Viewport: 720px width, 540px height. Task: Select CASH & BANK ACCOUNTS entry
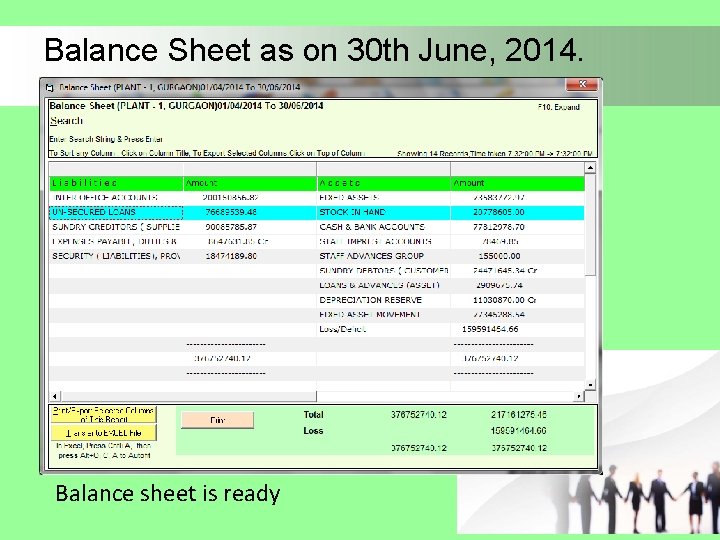pos(372,227)
